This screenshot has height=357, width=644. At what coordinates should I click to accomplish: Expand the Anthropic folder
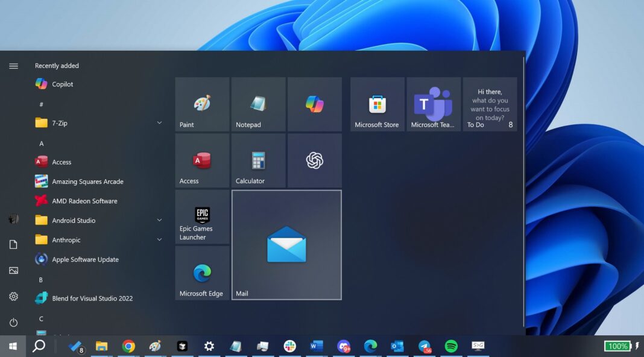[159, 239]
